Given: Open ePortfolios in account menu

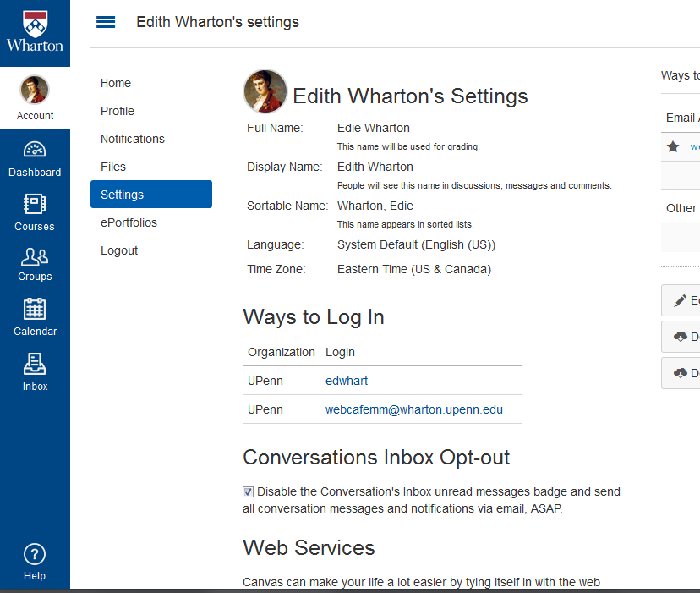Looking at the screenshot, I should coord(129,222).
